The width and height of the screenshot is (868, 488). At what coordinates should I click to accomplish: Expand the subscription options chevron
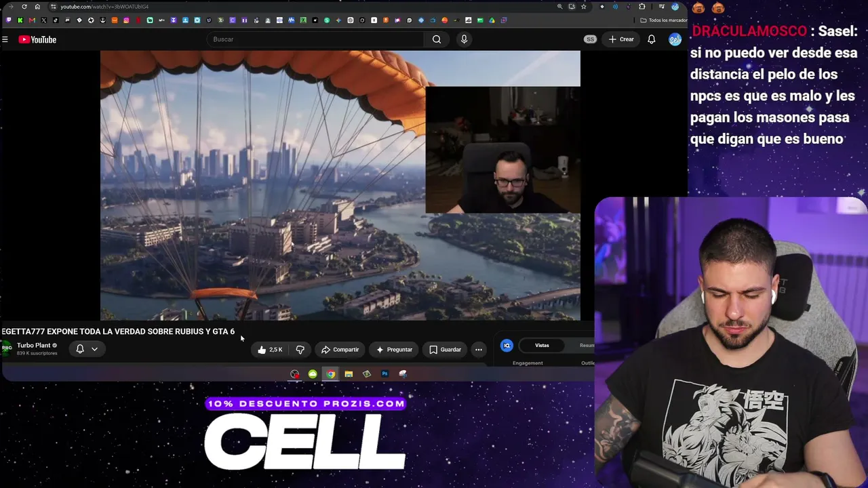tap(94, 349)
